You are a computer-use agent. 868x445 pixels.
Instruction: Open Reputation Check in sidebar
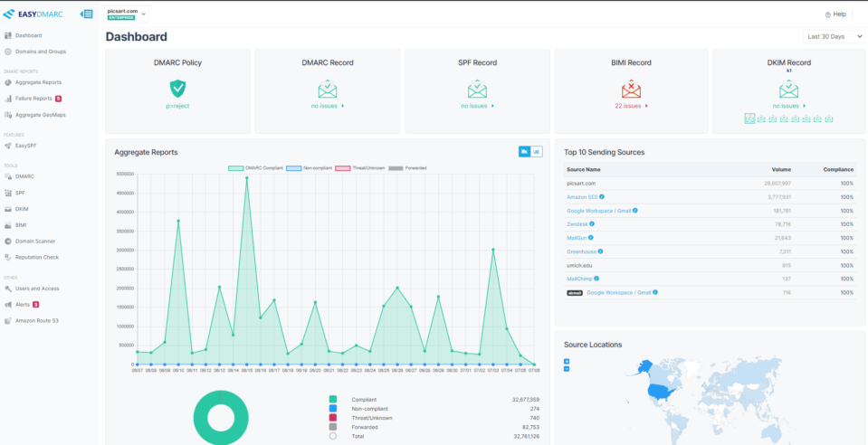pos(37,258)
